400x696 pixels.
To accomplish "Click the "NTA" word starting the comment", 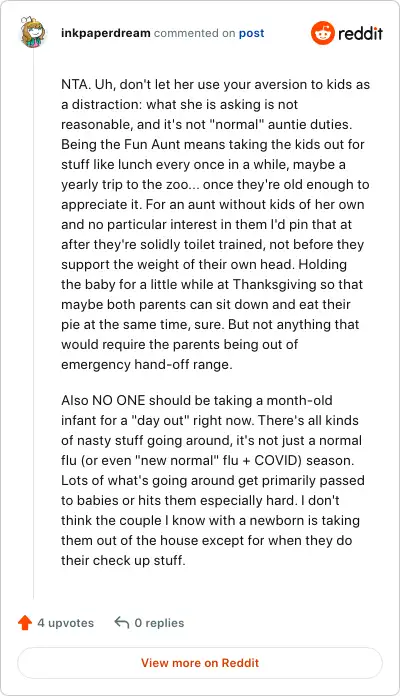I will tap(75, 84).
